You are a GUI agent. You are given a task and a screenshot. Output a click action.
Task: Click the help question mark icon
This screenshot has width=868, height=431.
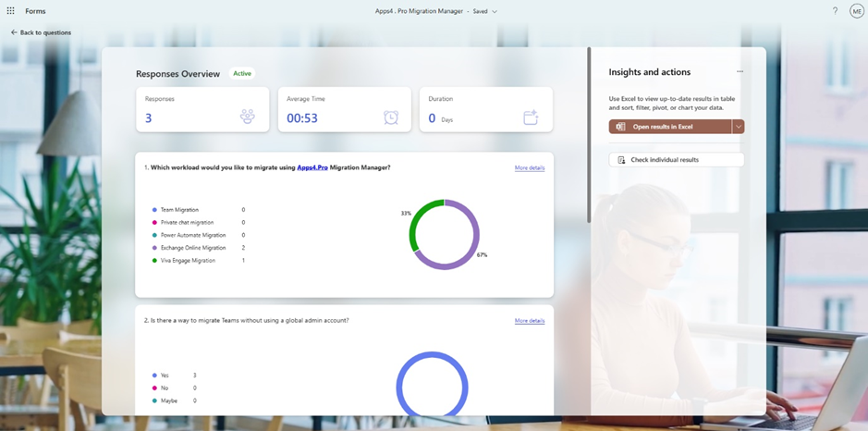[x=835, y=11]
